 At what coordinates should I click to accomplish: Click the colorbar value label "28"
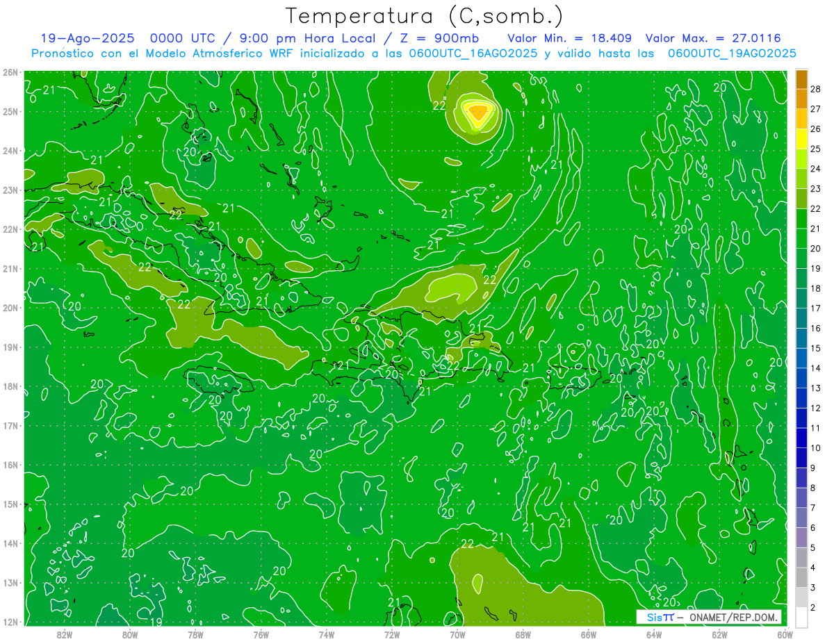click(816, 89)
